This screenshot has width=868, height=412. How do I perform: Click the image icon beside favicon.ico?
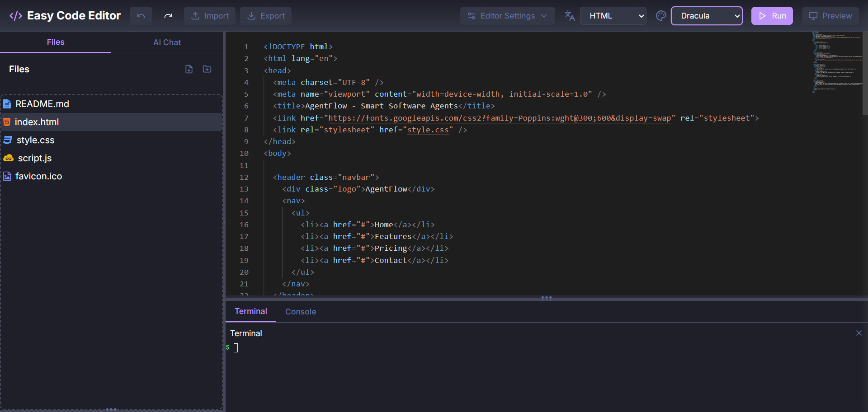click(x=7, y=176)
